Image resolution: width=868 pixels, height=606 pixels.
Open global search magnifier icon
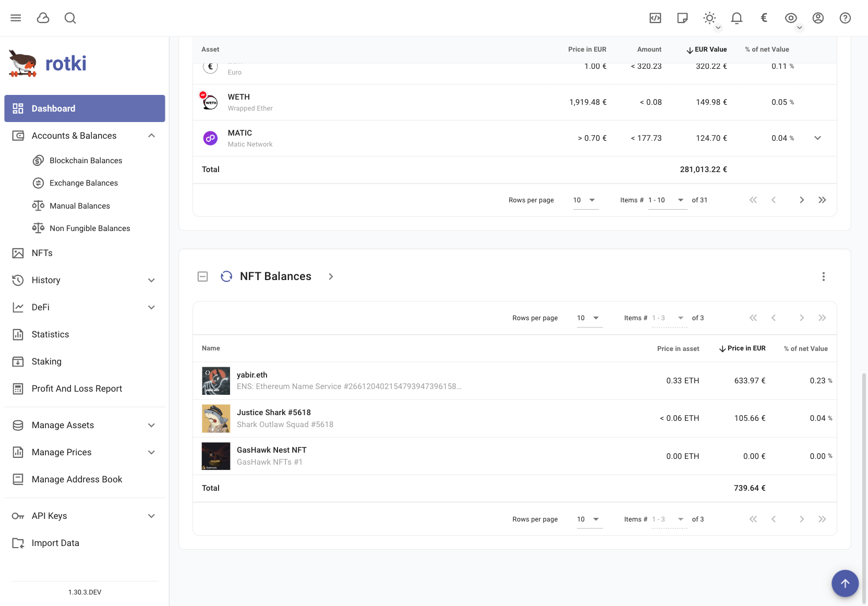(70, 18)
